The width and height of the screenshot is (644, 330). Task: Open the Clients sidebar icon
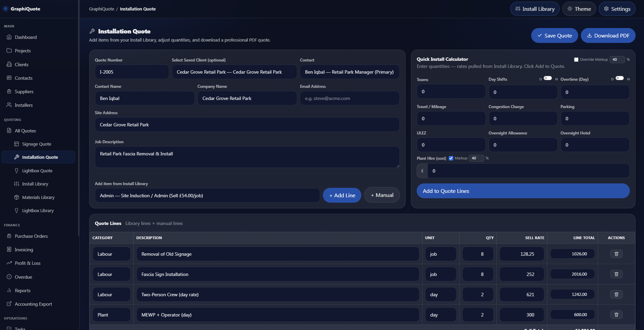(x=9, y=65)
